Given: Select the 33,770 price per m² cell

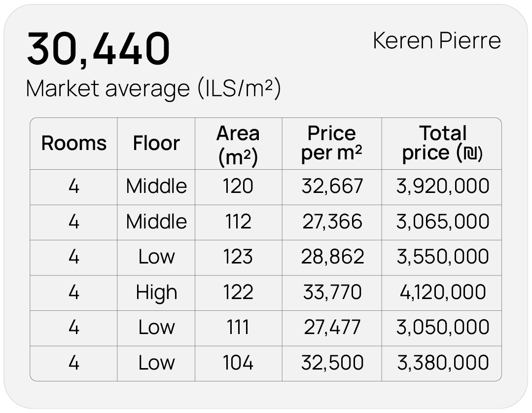Looking at the screenshot, I should tap(332, 293).
